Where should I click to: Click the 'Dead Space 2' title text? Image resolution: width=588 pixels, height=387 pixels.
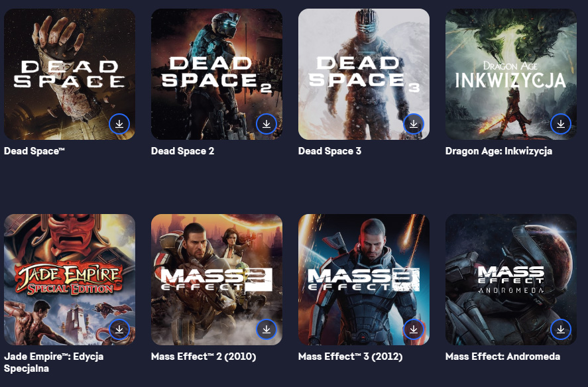click(182, 151)
